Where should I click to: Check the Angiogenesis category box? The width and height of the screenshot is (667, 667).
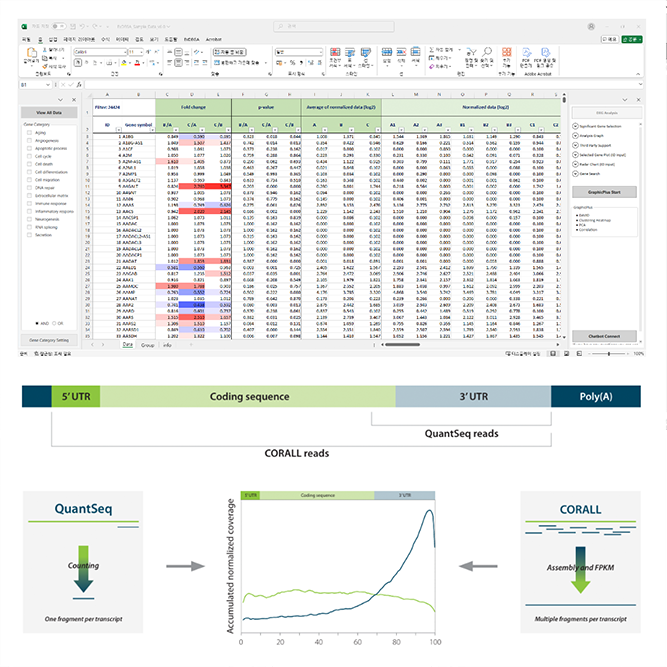29,140
